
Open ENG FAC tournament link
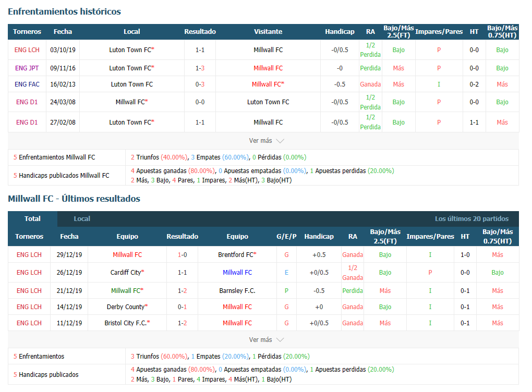click(x=27, y=84)
